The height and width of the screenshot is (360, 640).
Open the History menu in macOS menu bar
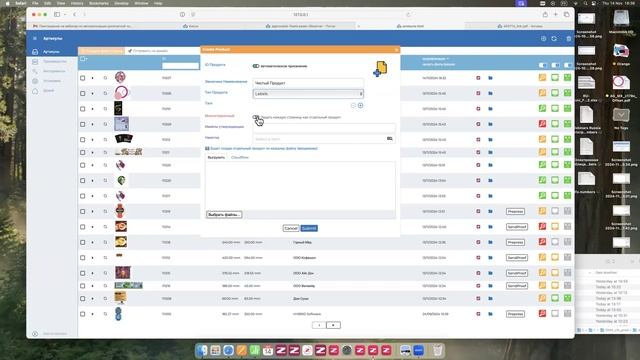[x=77, y=3]
